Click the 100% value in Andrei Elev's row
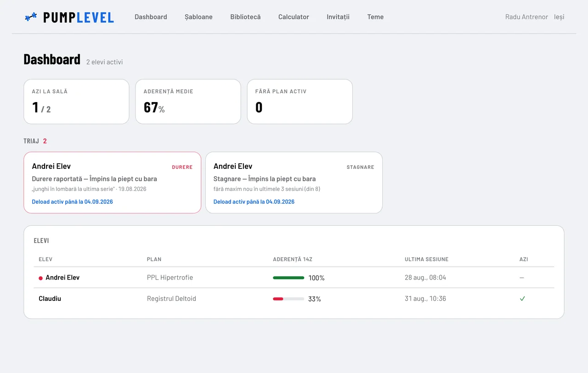Image resolution: width=588 pixels, height=373 pixels. pyautogui.click(x=317, y=278)
